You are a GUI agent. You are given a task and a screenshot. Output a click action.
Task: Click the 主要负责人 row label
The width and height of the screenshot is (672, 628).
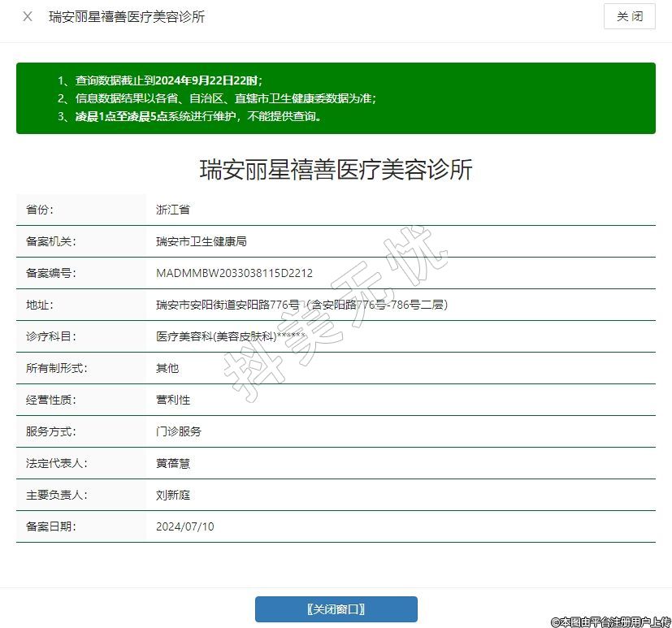coord(57,495)
